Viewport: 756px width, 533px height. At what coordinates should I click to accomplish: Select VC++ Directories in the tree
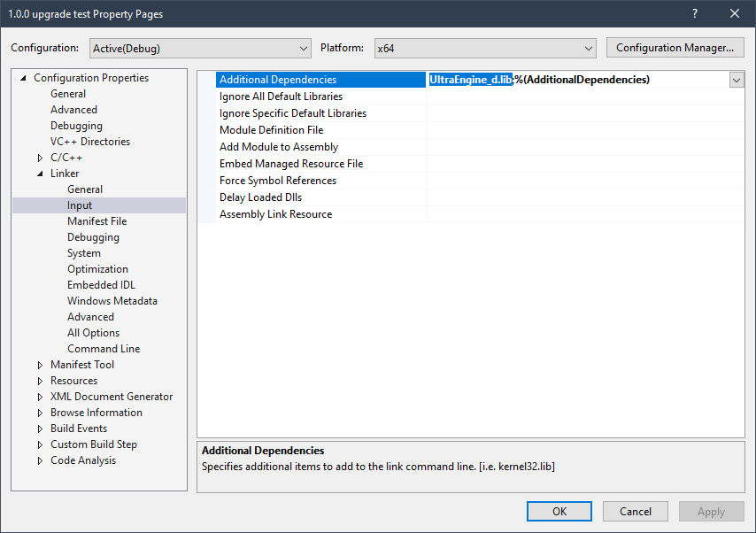click(x=89, y=142)
